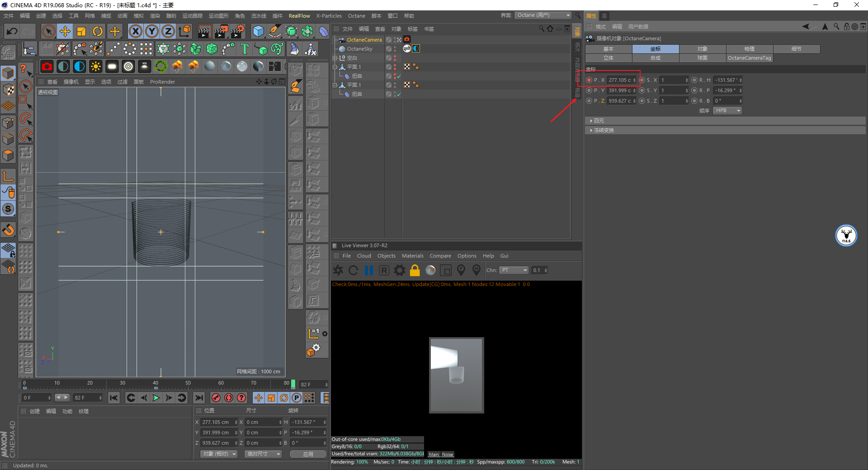Expand the 四元 section
Viewport: 868px width, 470px height.
[599, 121]
